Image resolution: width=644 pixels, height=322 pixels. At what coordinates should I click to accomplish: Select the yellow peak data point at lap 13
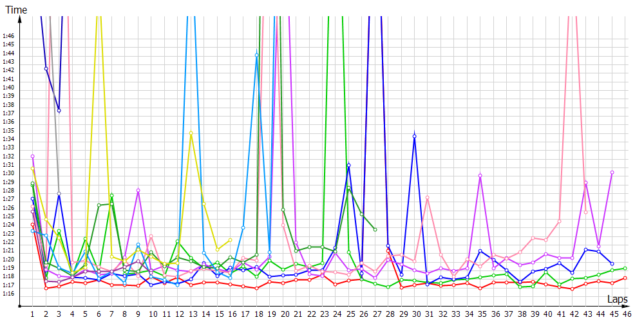191,133
